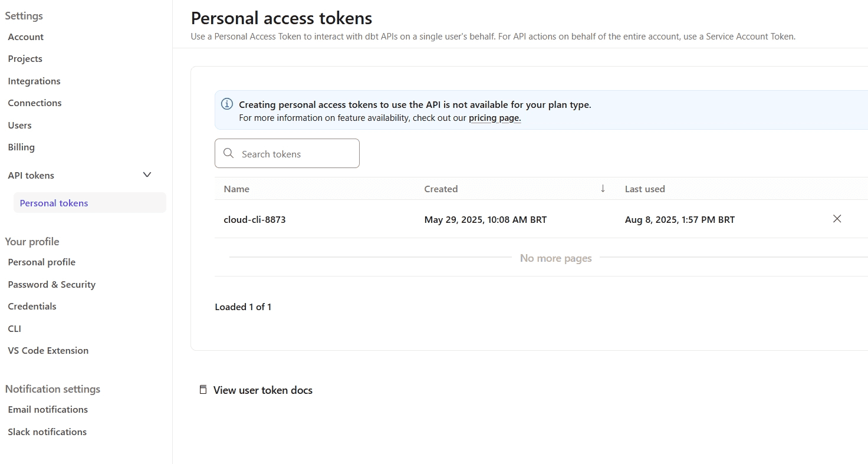Open Integrations in the sidebar
Image resolution: width=868 pixels, height=464 pixels.
tap(34, 81)
